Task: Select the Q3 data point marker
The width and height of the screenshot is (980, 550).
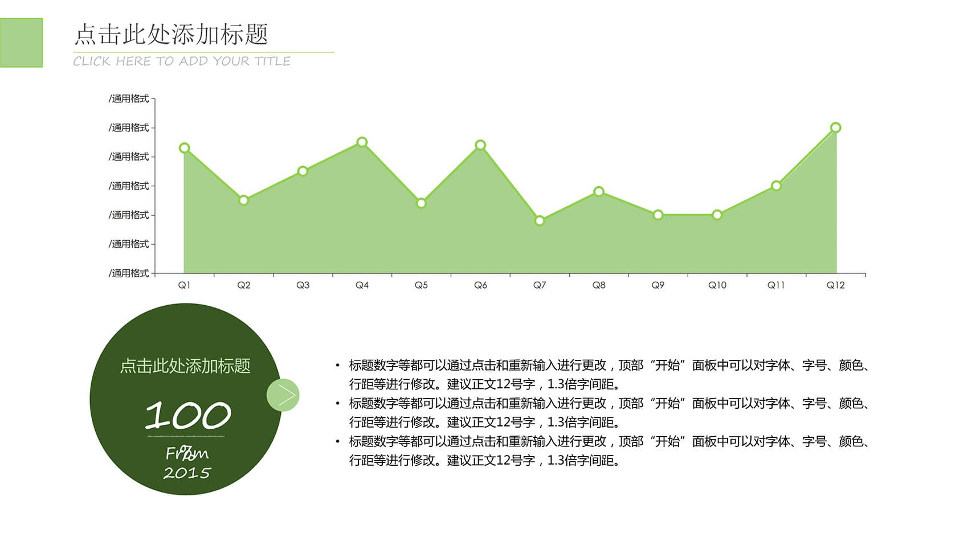Action: [303, 171]
